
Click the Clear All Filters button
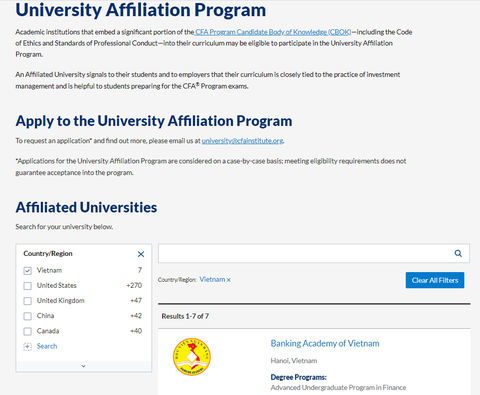(x=435, y=280)
